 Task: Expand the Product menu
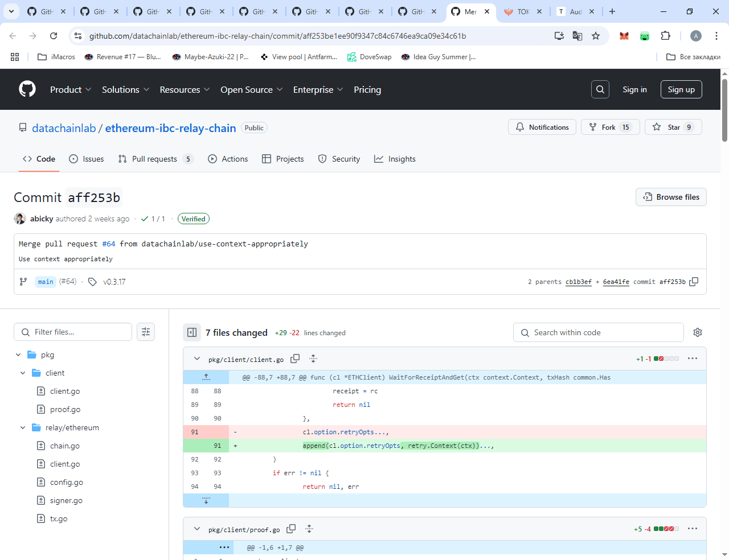point(71,89)
